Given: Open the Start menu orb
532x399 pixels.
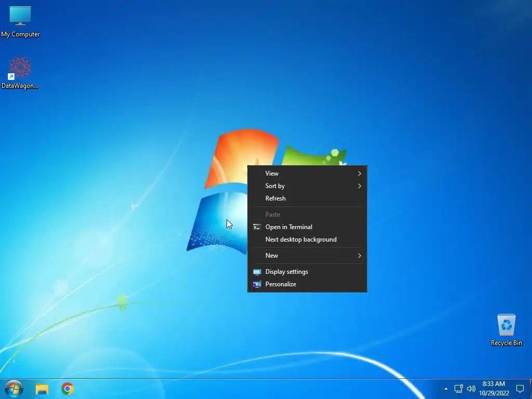Looking at the screenshot, I should (x=14, y=389).
